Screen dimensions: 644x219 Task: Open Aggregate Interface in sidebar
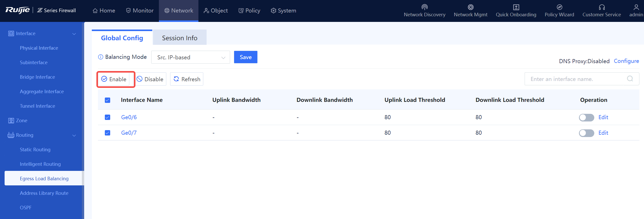pyautogui.click(x=42, y=91)
